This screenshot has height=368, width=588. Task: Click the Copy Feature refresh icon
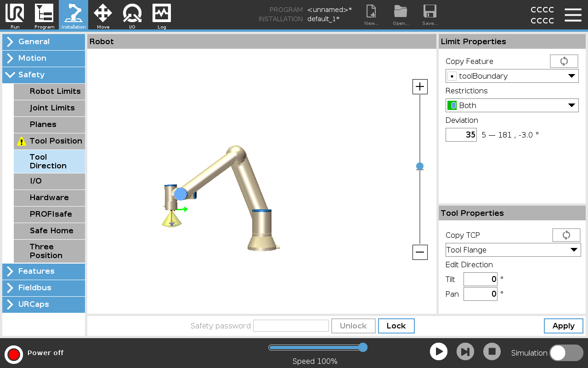[564, 61]
